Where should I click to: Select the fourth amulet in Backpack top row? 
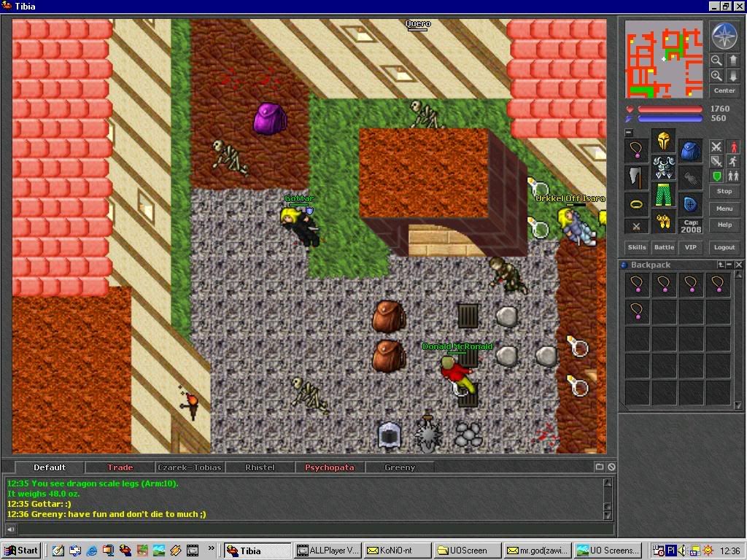click(718, 285)
